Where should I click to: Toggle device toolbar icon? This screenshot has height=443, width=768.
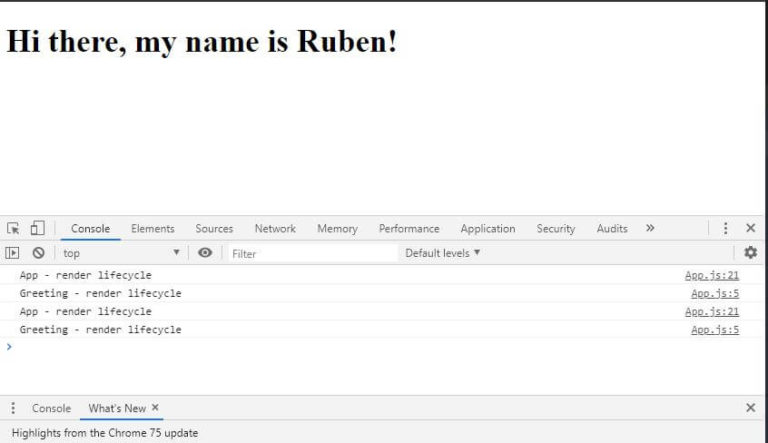(x=36, y=228)
